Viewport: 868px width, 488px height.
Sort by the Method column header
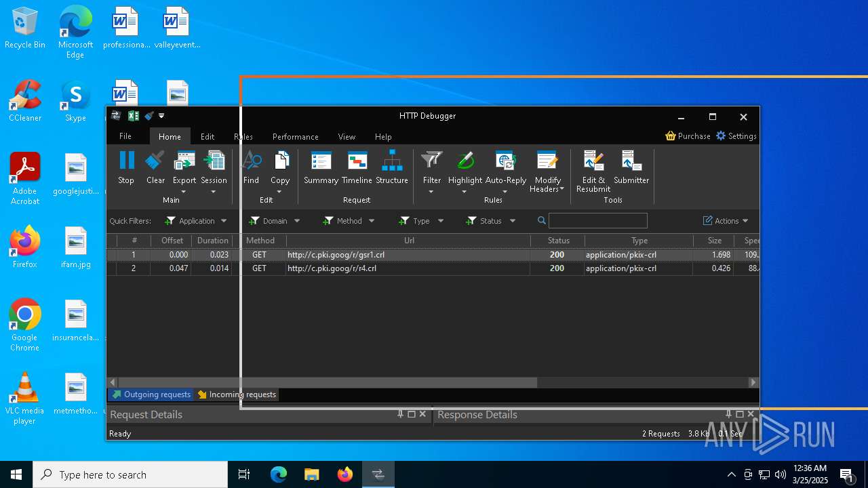tap(260, 241)
